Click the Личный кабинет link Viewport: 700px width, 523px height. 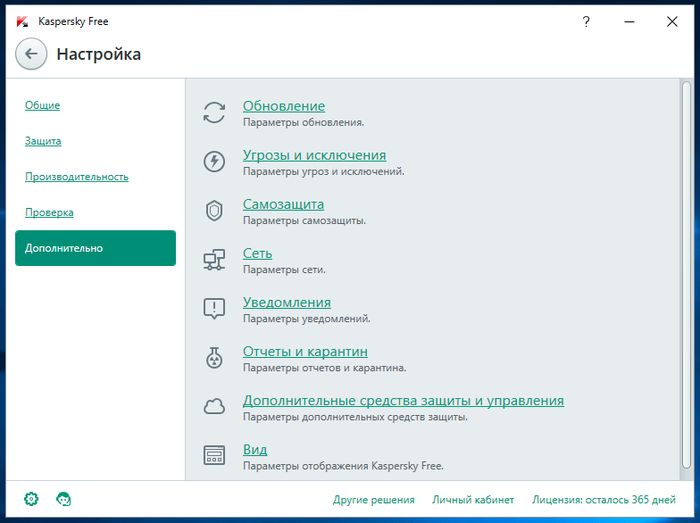473,500
